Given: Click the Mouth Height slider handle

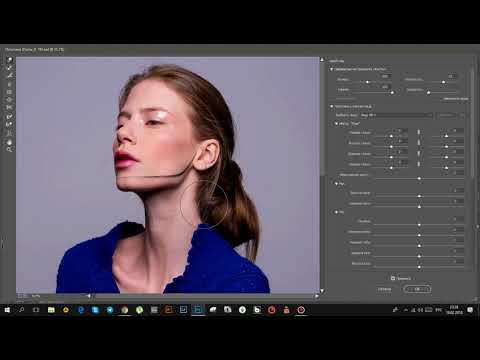Looking at the screenshot, I should 419,267.
